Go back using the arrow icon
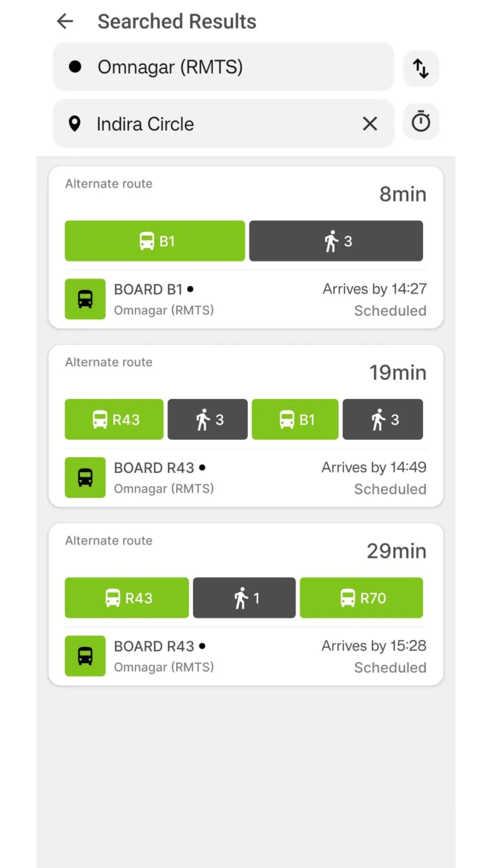The image size is (488, 868). click(65, 21)
